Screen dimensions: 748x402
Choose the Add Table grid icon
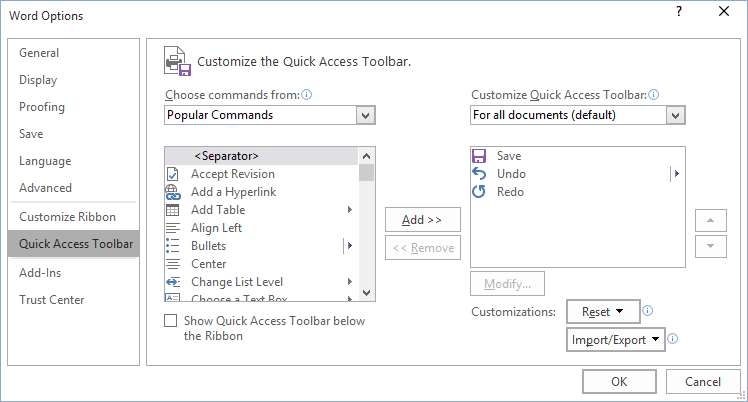click(172, 210)
